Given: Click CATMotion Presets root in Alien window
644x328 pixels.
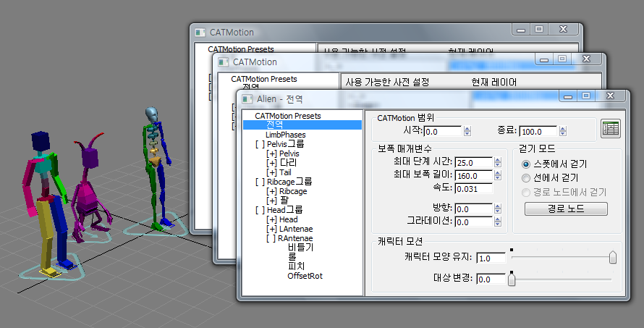Looking at the screenshot, I should pyautogui.click(x=287, y=116).
